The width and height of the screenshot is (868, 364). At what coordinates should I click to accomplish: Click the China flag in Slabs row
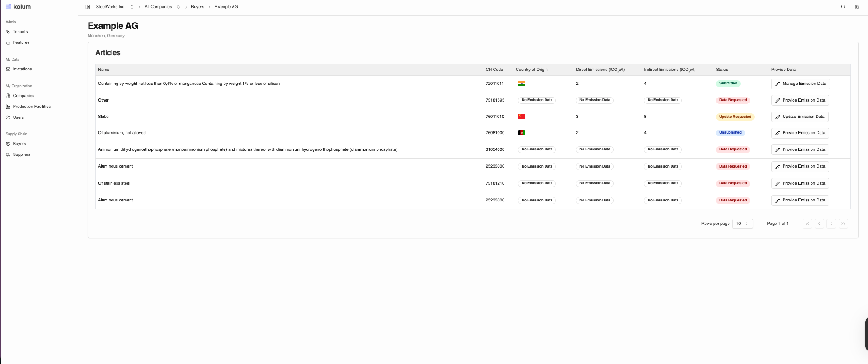[x=522, y=117]
